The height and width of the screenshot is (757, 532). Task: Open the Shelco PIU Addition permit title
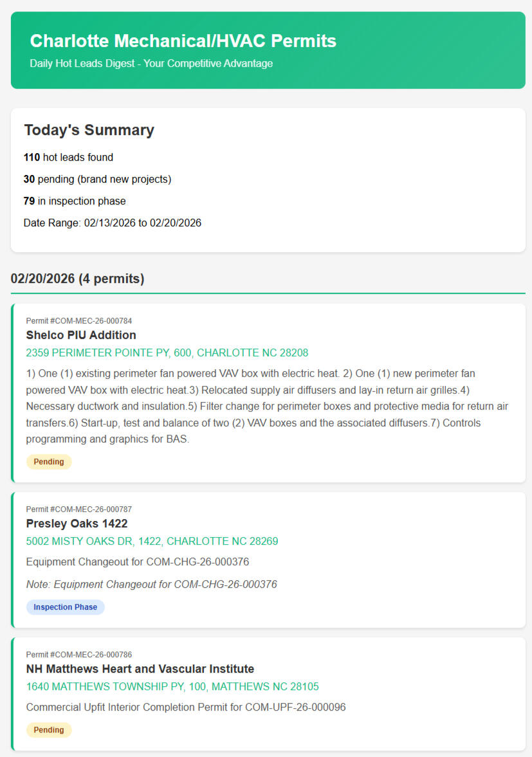coord(81,335)
